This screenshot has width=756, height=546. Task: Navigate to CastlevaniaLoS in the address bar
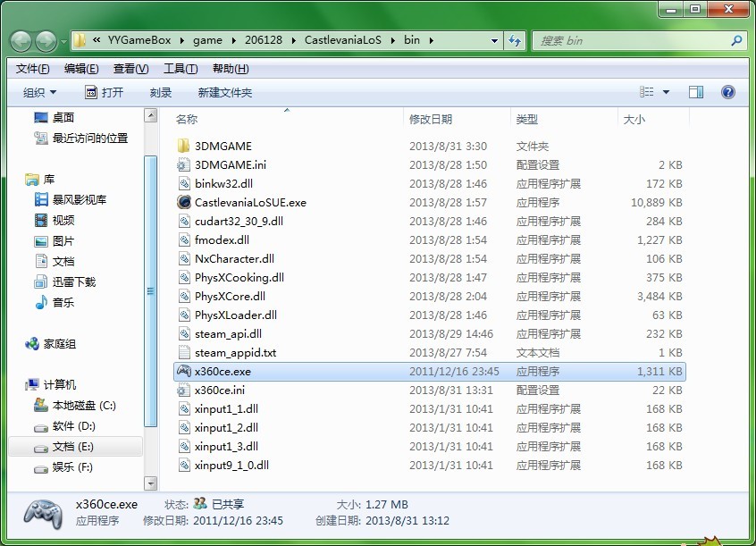[x=343, y=40]
